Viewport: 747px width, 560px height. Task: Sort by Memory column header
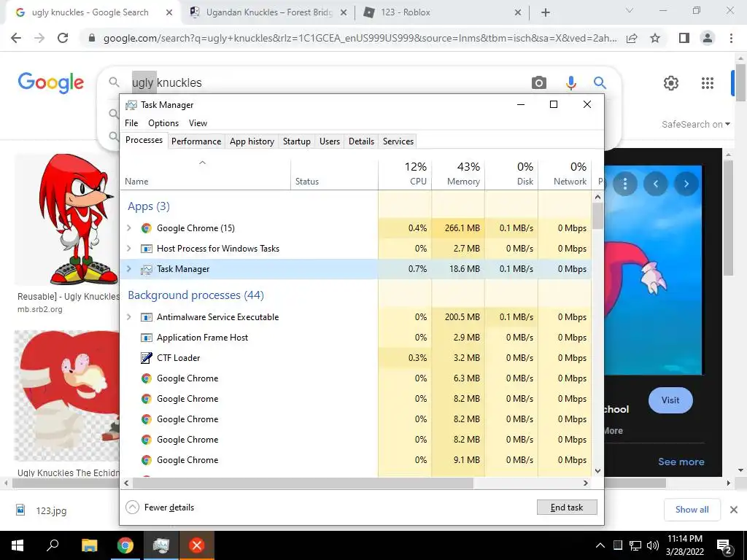pos(458,174)
